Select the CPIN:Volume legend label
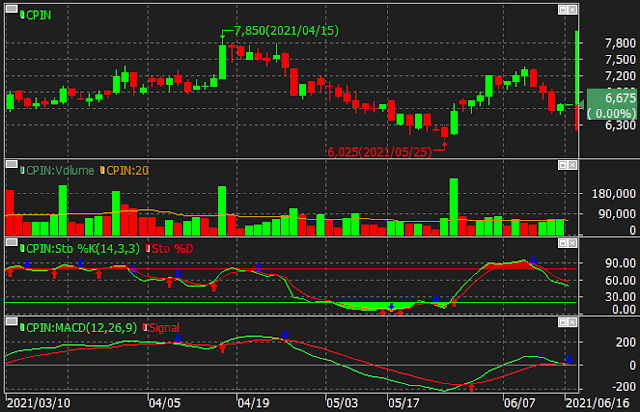Viewport: 640px width, 412px height. pos(60,171)
